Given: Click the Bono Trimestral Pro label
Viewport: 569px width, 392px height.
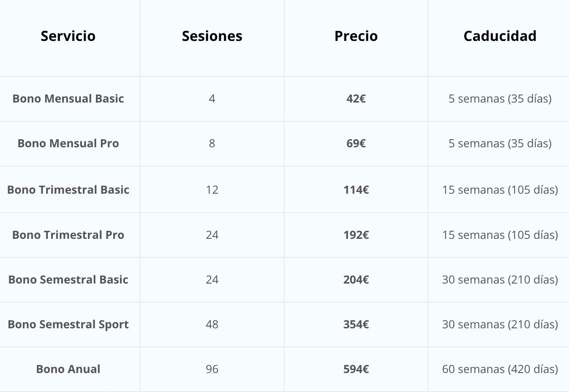Looking at the screenshot, I should coord(68,235).
